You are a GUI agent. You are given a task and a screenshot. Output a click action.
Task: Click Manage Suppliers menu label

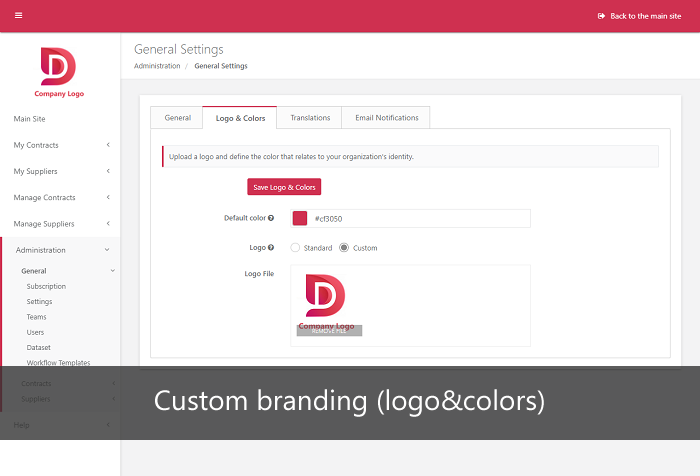[x=44, y=224]
